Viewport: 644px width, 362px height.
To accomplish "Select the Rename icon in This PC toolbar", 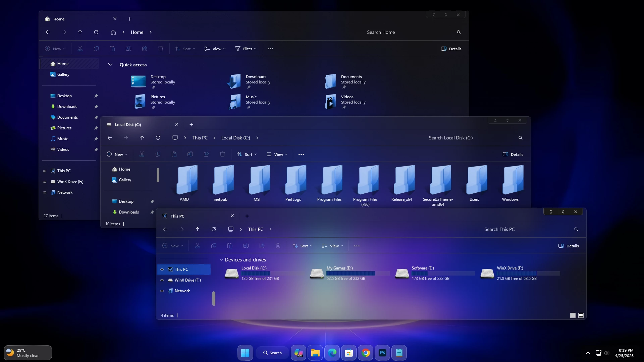I will pyautogui.click(x=246, y=246).
